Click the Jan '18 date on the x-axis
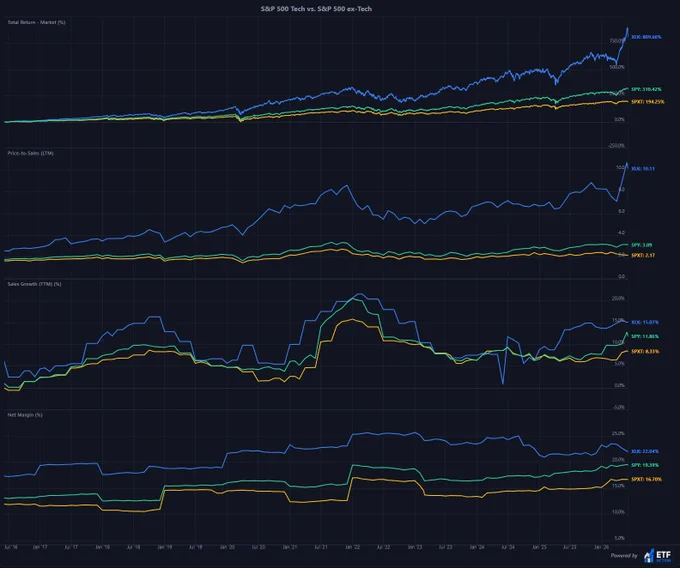 pyautogui.click(x=102, y=547)
